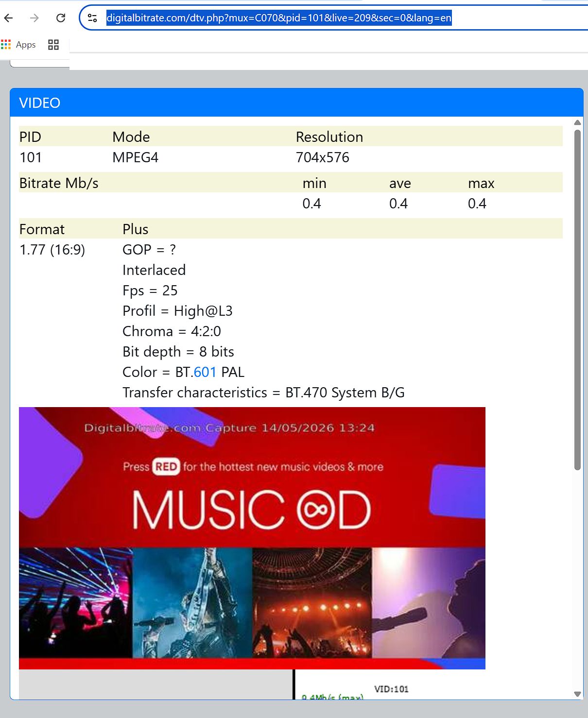Viewport: 588px width, 718px height.
Task: Select the max bitrate value 0.4
Action: pos(477,204)
